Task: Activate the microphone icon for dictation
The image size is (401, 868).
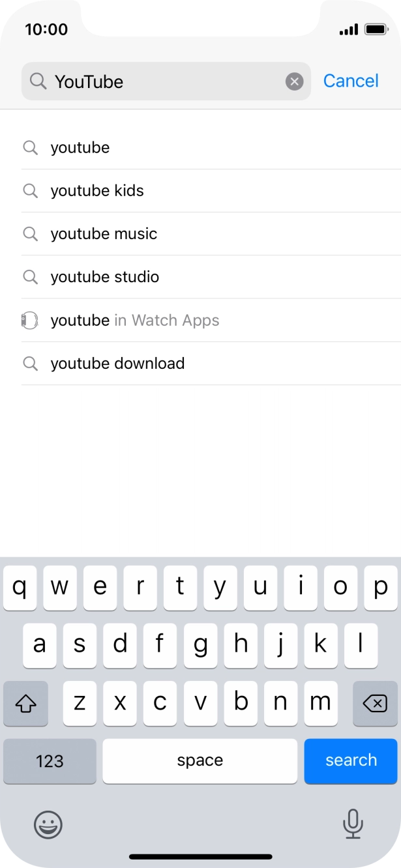Action: (x=353, y=824)
